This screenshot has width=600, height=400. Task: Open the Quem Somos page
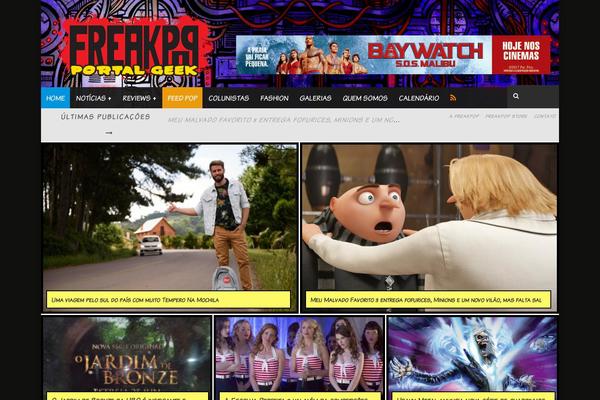coord(365,98)
